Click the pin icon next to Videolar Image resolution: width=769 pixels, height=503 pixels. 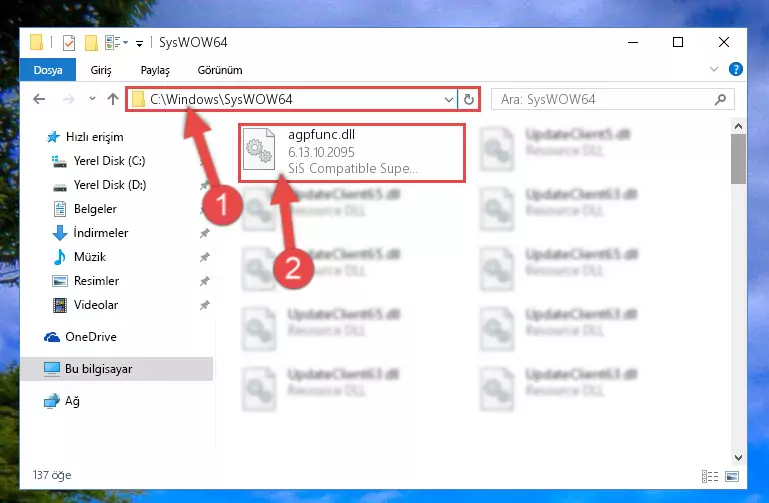click(x=205, y=305)
